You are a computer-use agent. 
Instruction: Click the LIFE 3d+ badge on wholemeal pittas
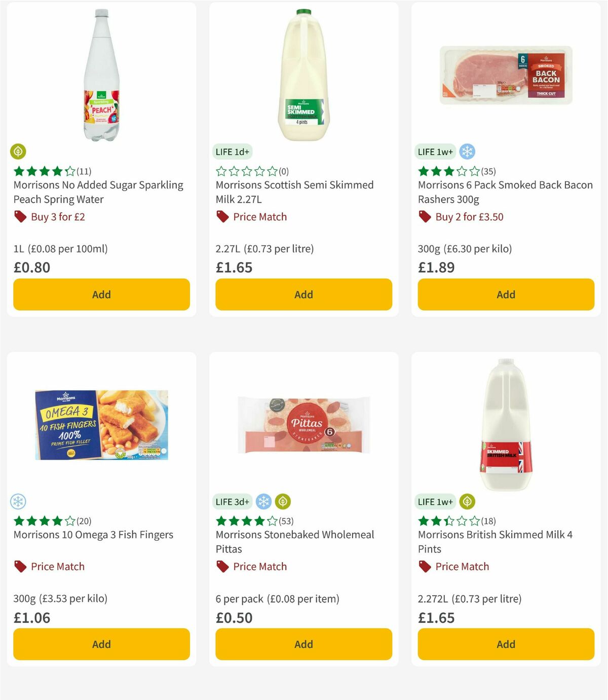(x=232, y=501)
